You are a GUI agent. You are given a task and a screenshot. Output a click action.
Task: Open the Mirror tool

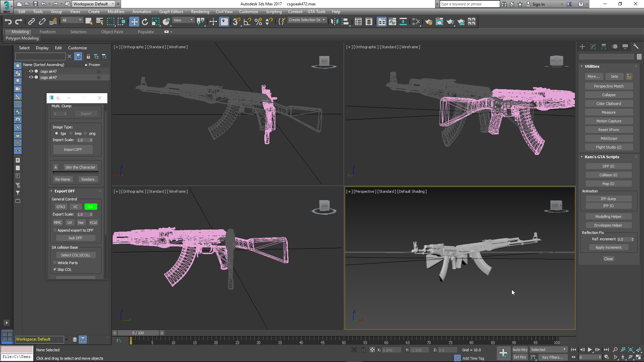pos(334,21)
